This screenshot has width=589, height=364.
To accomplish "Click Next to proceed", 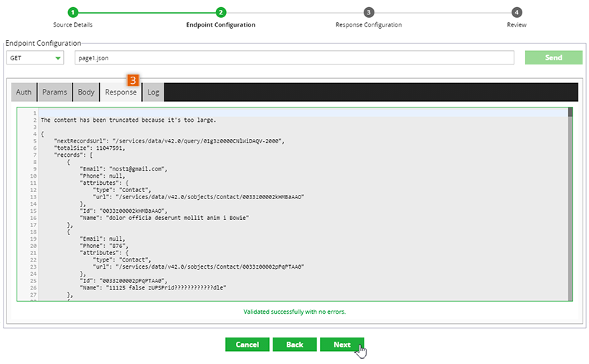I will [341, 345].
